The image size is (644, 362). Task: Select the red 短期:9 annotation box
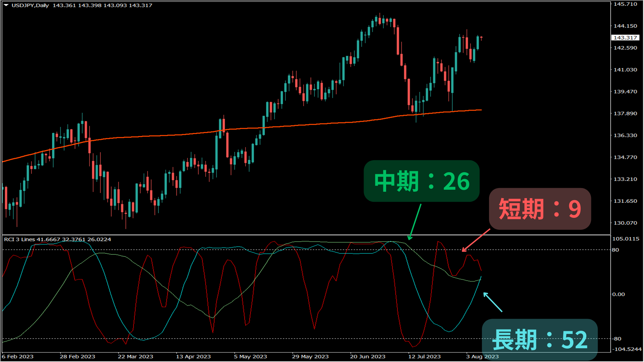pos(540,209)
